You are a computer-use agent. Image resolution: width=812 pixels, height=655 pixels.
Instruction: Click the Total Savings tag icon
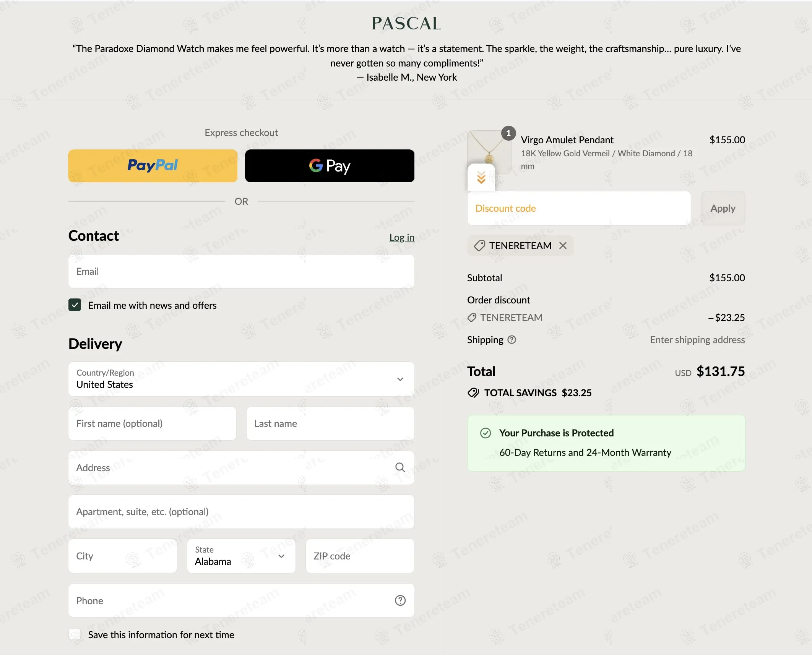tap(473, 393)
